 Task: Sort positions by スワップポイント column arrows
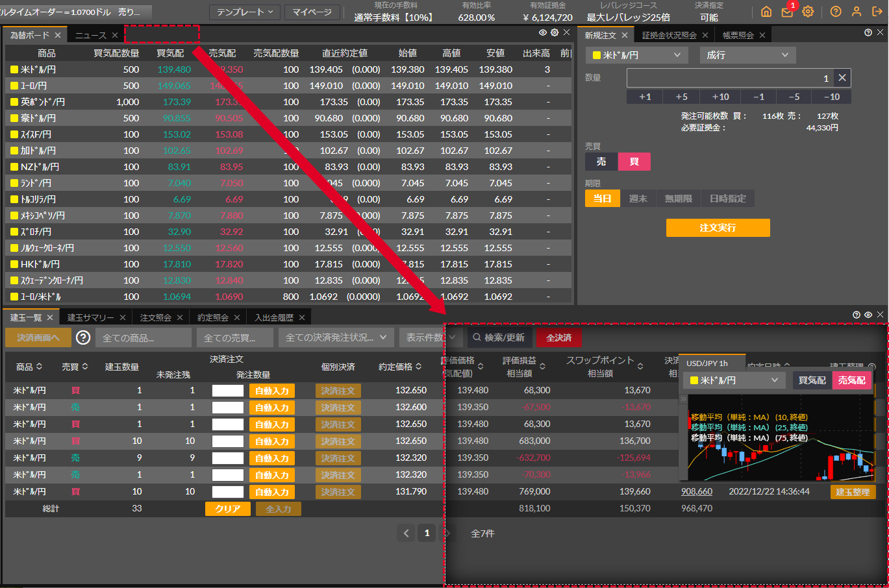pos(640,367)
